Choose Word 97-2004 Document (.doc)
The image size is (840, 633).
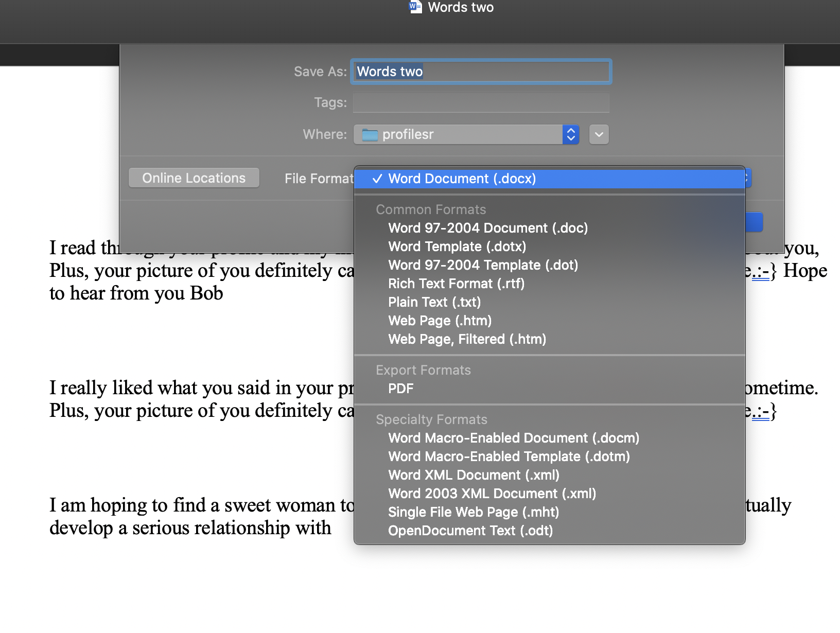550,228
